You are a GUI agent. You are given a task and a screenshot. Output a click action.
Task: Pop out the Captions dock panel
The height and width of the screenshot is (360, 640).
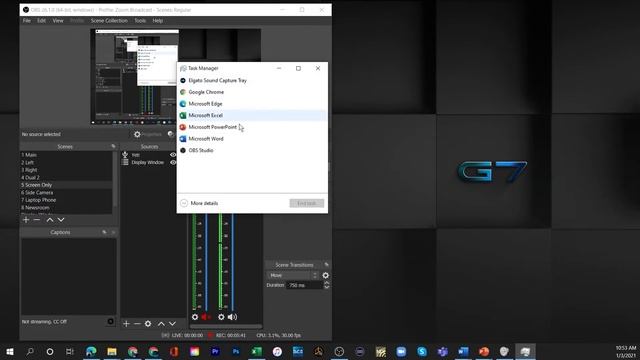[x=104, y=232]
